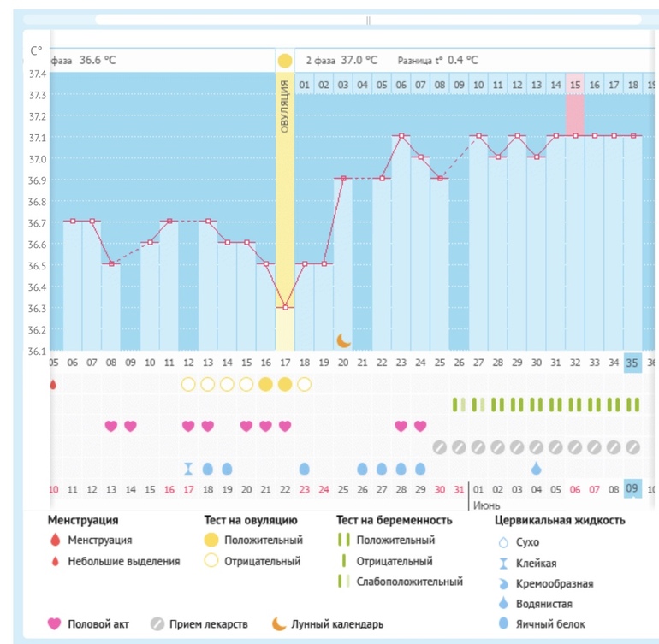The width and height of the screenshot is (659, 644).
Task: Toggle the negative ovulation test circle on day 12
Action: 188,384
